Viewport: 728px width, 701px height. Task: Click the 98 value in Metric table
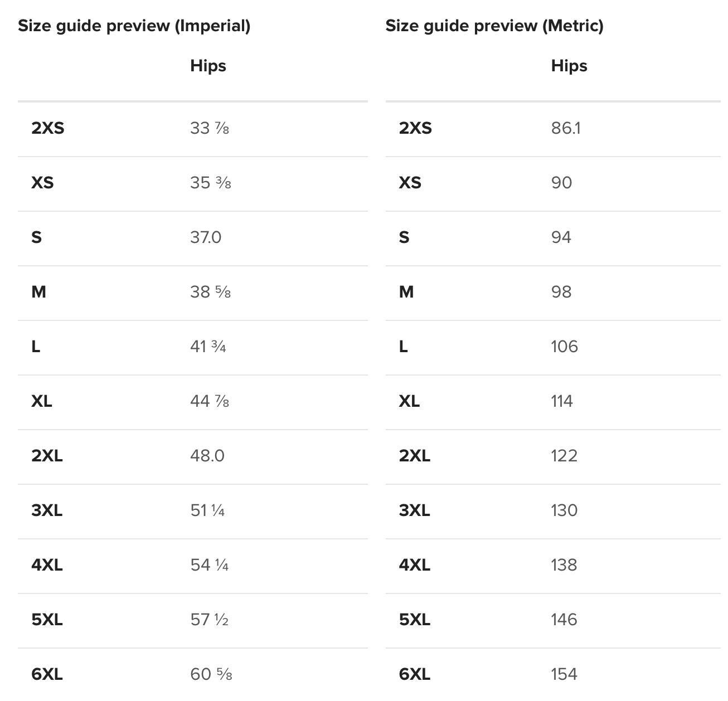coord(561,292)
